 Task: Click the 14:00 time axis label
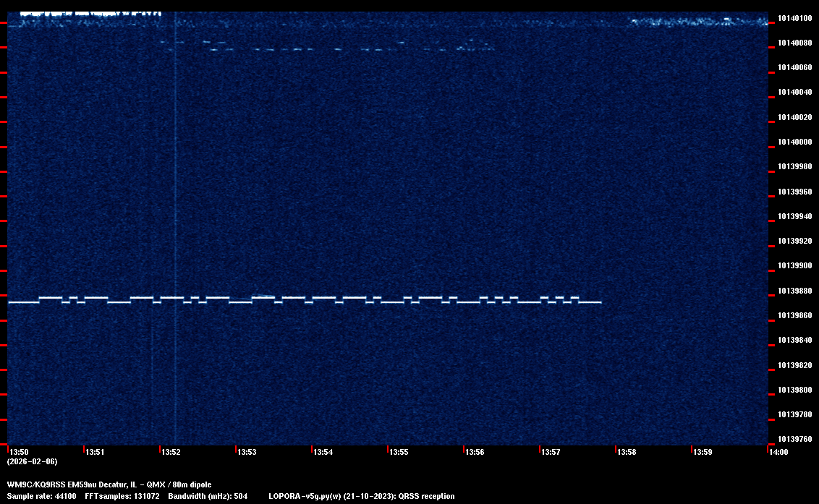pos(778,452)
